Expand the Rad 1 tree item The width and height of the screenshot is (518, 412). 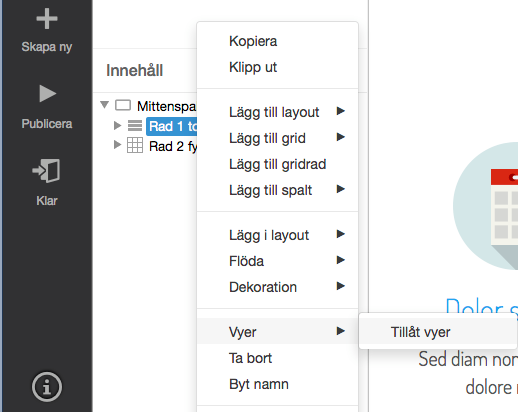click(117, 125)
